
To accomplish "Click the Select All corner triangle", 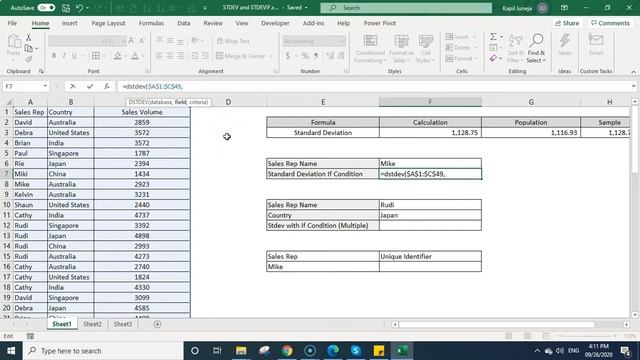I will tap(8, 102).
